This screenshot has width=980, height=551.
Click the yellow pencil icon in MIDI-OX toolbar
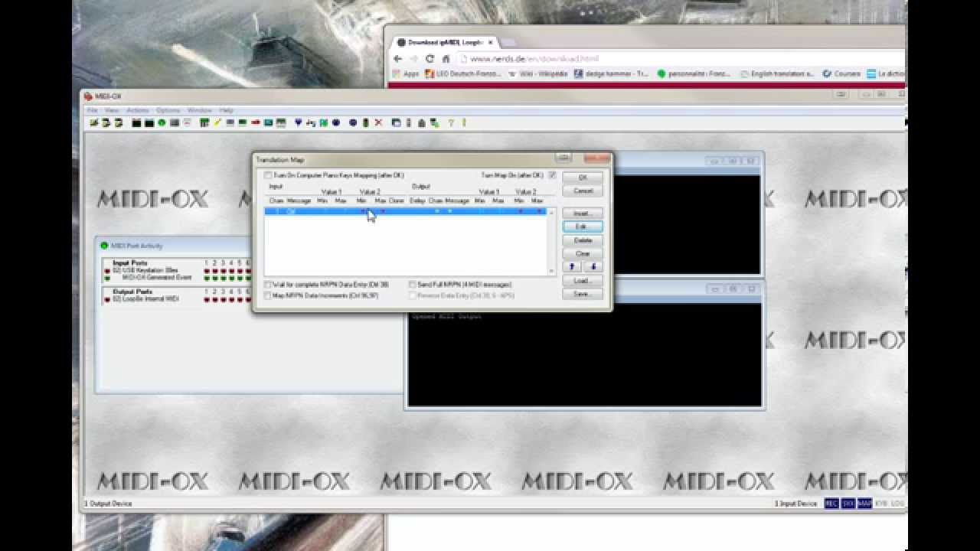click(x=217, y=122)
